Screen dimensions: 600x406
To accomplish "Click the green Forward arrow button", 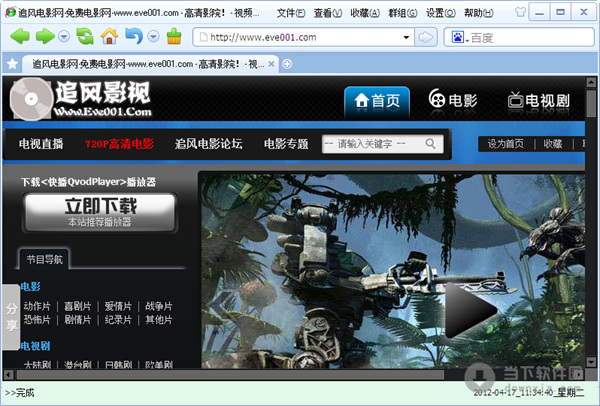I will [x=44, y=37].
